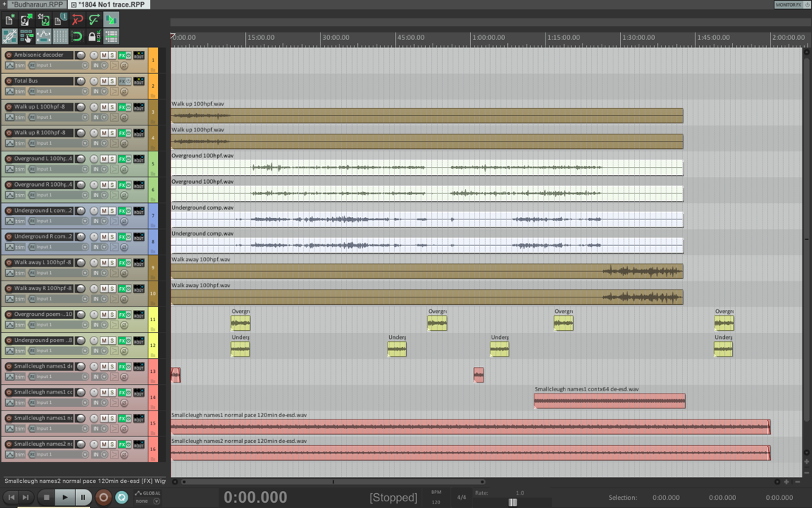Mute the Total Bus track
The image size is (812, 508).
104,81
